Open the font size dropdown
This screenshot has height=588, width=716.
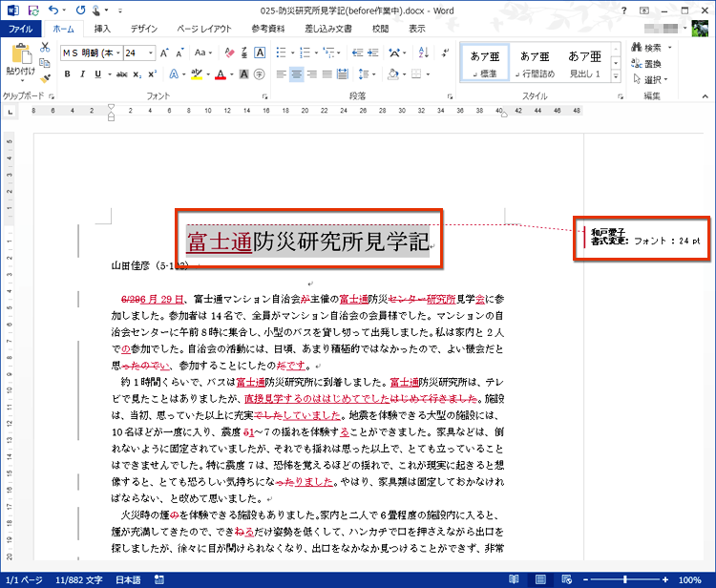[x=151, y=52]
